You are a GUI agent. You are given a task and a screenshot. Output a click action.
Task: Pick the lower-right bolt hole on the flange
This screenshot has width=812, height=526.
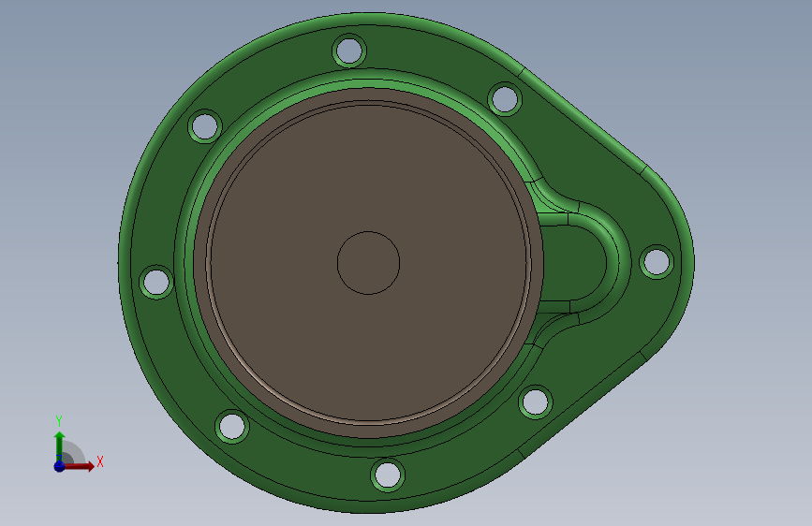[535, 402]
